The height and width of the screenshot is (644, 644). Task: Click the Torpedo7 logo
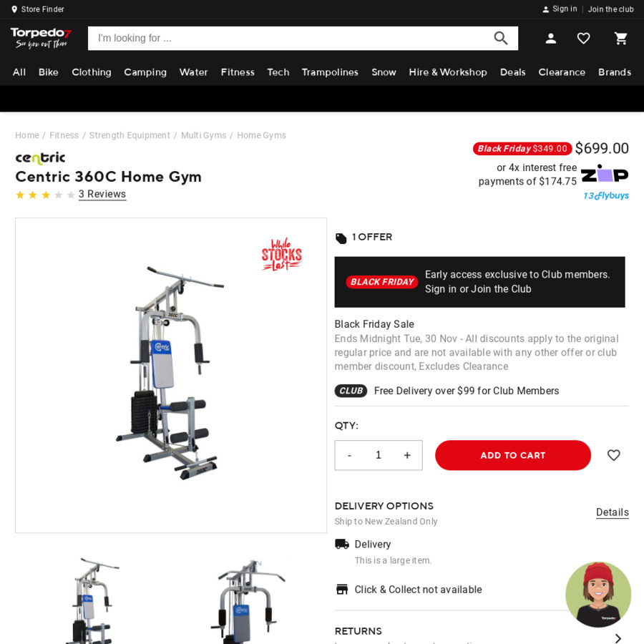point(41,38)
